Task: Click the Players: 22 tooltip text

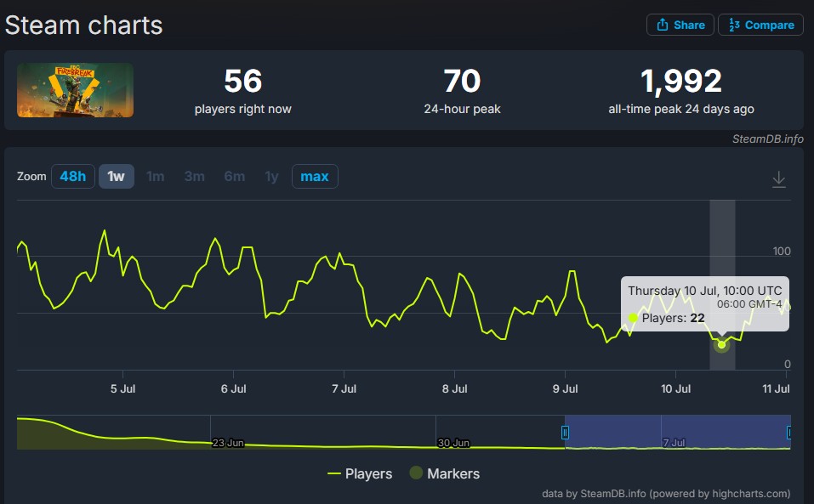Action: coord(674,318)
